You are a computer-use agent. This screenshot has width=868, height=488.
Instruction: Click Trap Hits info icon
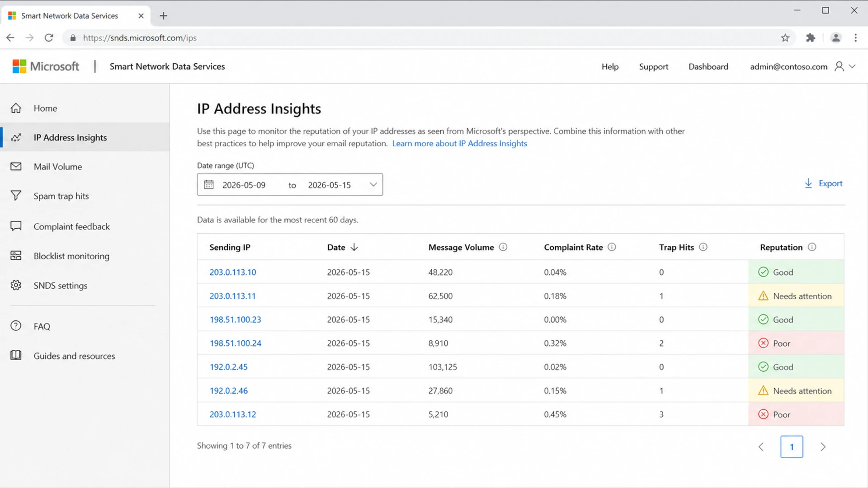pos(703,247)
